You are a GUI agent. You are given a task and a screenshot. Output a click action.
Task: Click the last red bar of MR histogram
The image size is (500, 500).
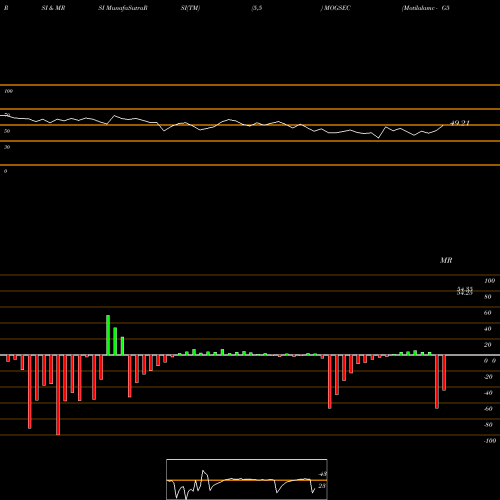coord(444,373)
